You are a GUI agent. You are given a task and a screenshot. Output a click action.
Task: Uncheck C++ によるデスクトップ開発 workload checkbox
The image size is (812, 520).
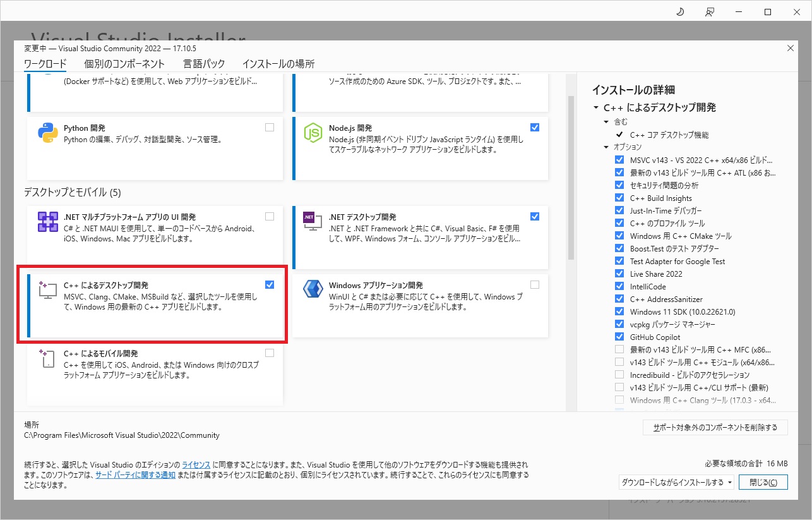[270, 284]
